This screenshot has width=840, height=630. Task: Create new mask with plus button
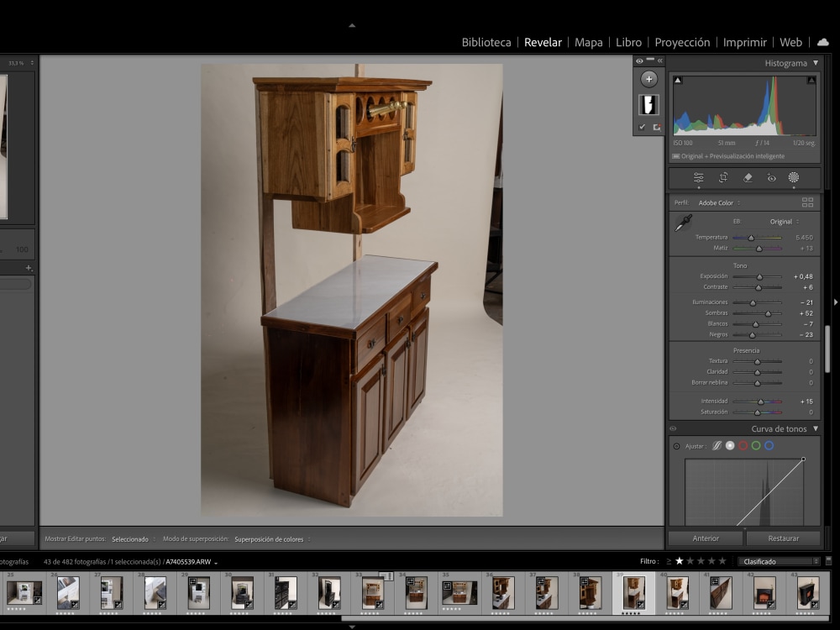[x=648, y=79]
